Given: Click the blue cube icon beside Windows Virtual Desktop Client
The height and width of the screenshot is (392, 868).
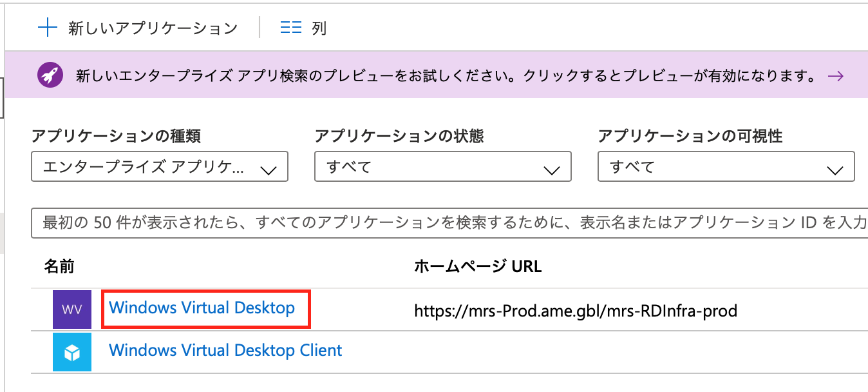Looking at the screenshot, I should (71, 352).
